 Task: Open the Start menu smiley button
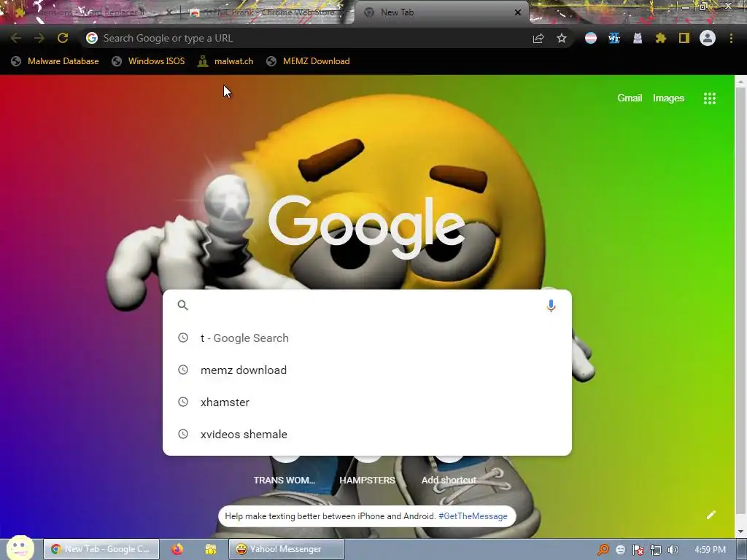pyautogui.click(x=20, y=547)
